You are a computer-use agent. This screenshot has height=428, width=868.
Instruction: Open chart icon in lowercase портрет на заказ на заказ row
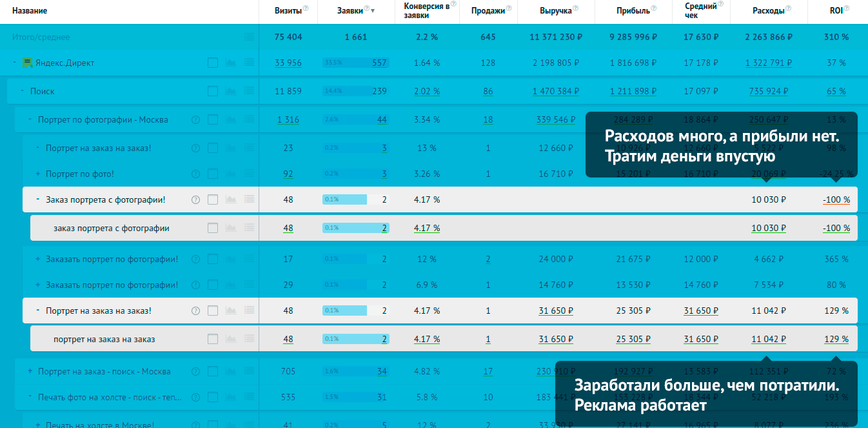[231, 339]
